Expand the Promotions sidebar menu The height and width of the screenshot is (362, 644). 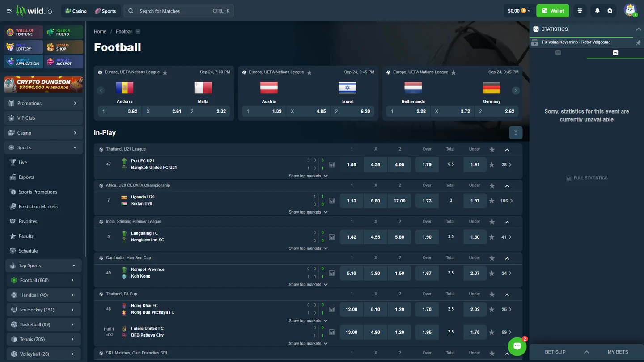[44, 103]
